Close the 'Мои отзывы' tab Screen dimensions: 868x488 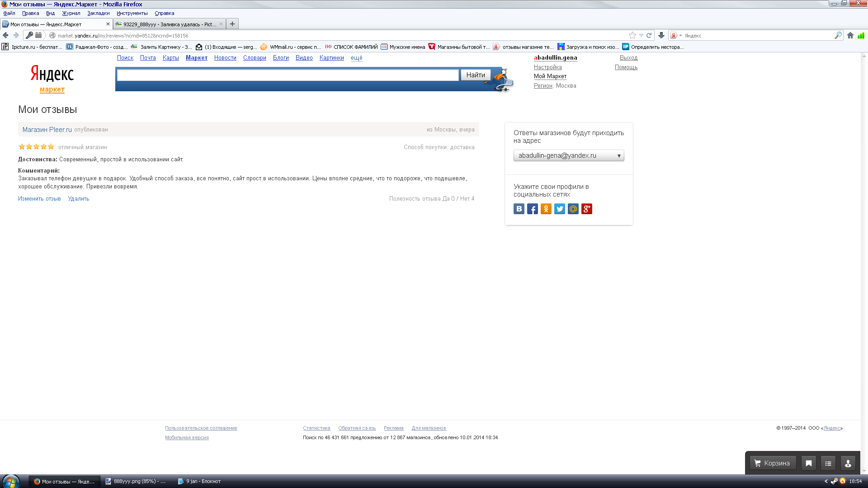click(108, 24)
